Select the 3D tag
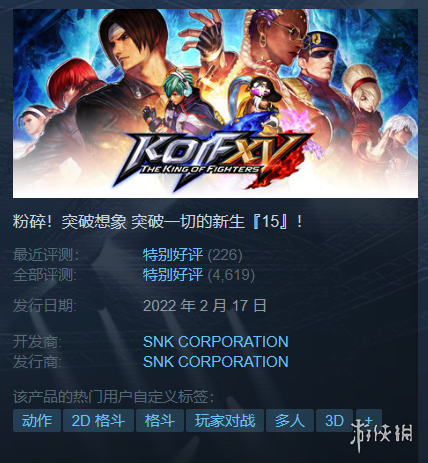Viewport: 428px width, 463px height. coord(334,420)
